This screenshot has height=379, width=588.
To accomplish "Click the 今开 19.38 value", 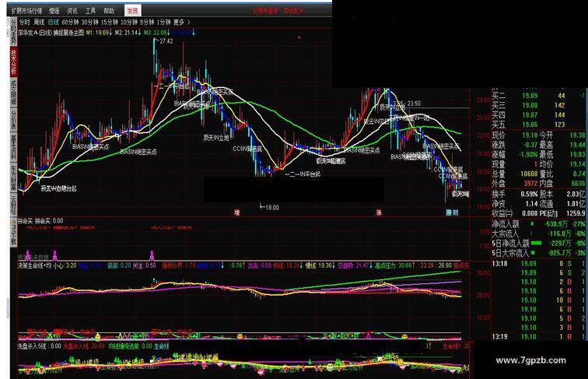I will pyautogui.click(x=577, y=135).
